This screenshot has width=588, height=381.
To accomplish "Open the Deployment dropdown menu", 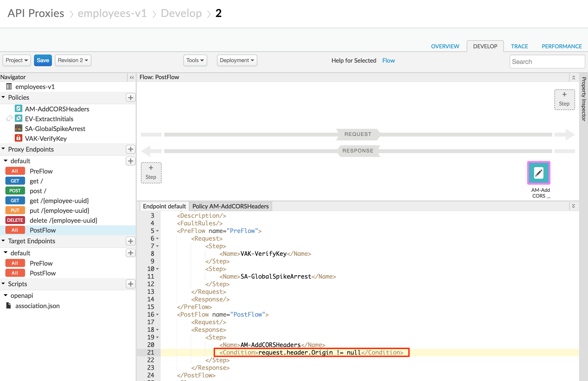I will (x=237, y=61).
